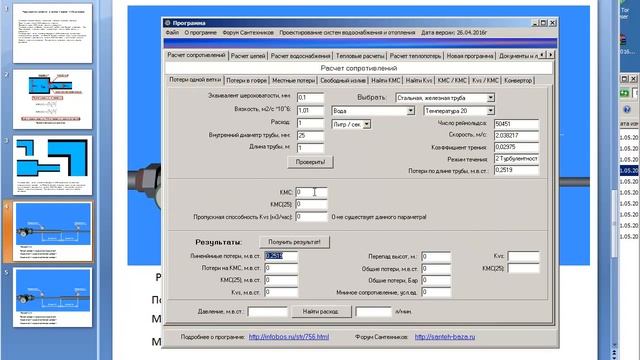Select slide 2 thumbnail in PowerPoint panel

click(52, 99)
